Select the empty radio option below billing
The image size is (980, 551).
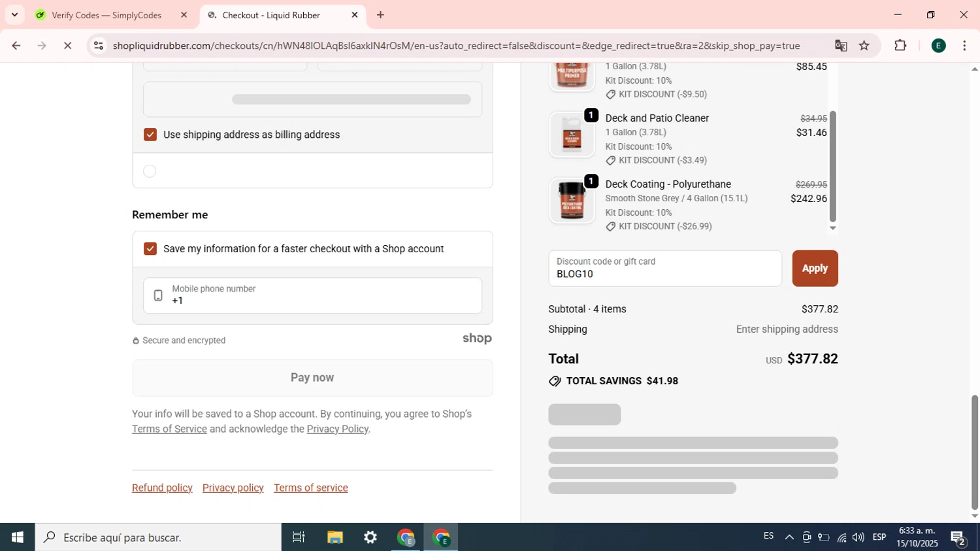coord(150,171)
